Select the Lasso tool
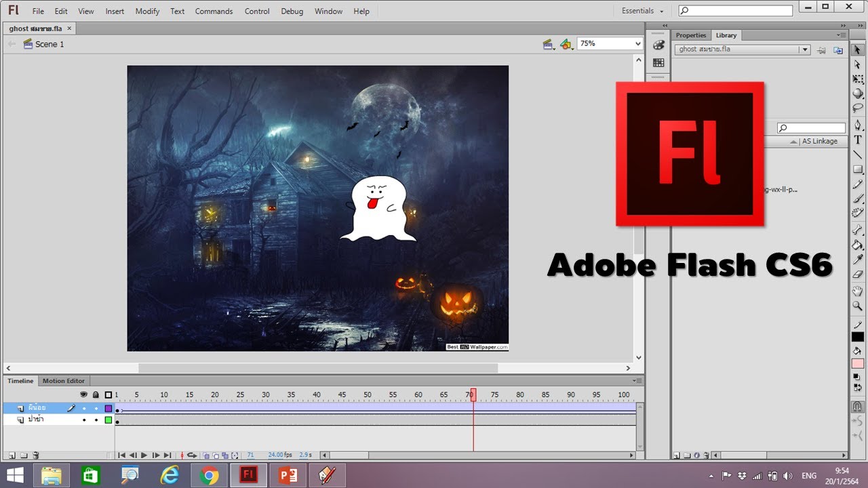The image size is (868, 488). pos(858,108)
